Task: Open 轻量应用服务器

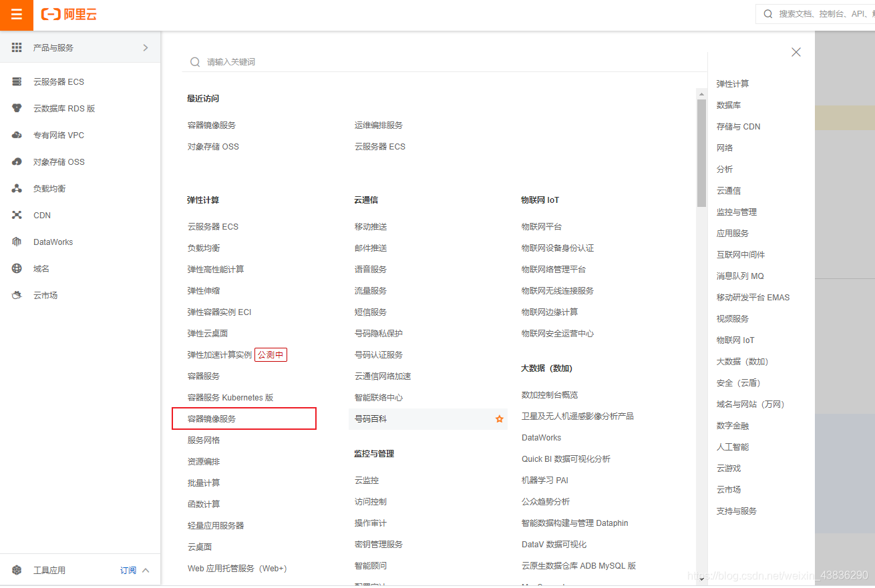Action: click(x=216, y=525)
